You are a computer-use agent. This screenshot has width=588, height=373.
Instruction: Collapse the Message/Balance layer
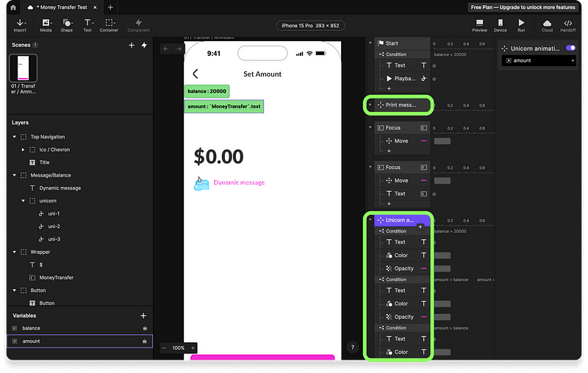pos(15,175)
